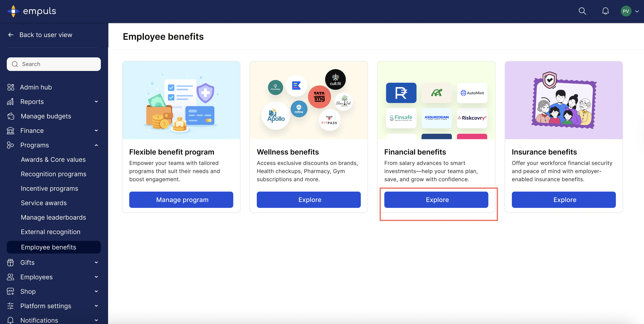
Task: Click the Admin hub grid icon
Action: click(x=11, y=87)
